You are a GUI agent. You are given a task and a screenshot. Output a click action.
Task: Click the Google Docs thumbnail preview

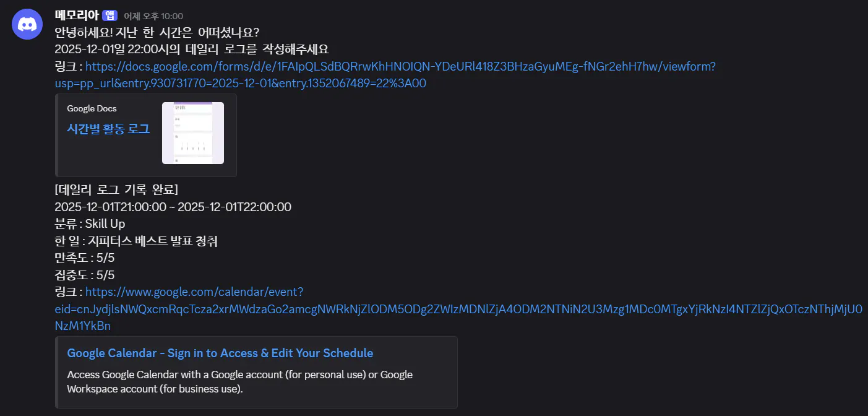pyautogui.click(x=192, y=133)
